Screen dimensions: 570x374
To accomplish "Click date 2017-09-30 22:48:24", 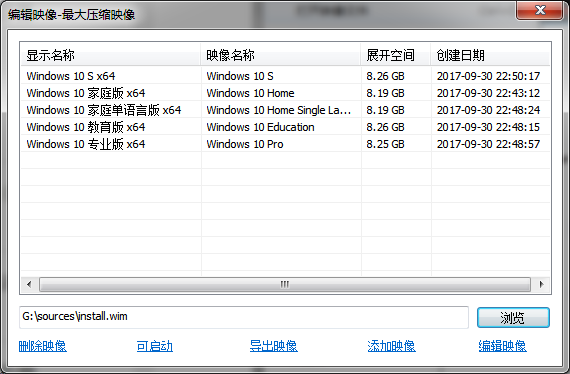I will click(x=488, y=110).
